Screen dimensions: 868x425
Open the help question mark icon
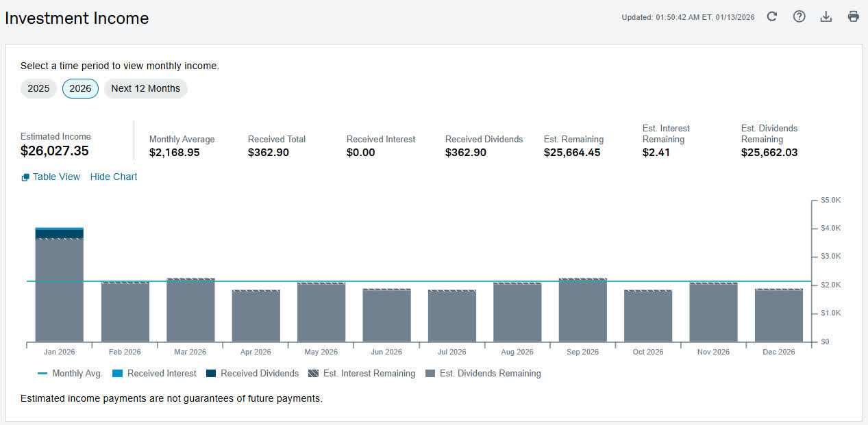[x=799, y=16]
